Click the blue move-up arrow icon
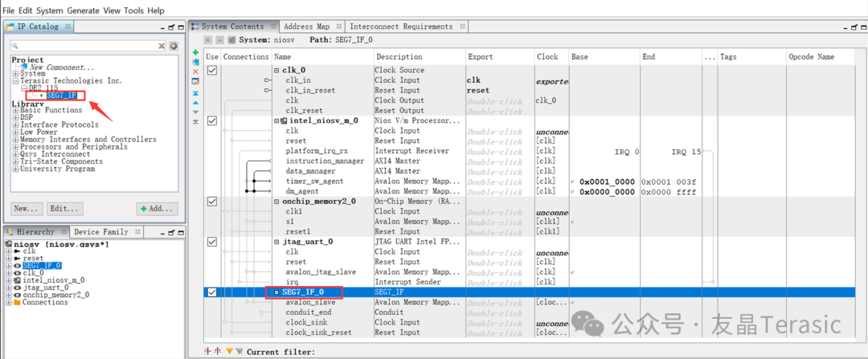868x359 pixels. (195, 103)
